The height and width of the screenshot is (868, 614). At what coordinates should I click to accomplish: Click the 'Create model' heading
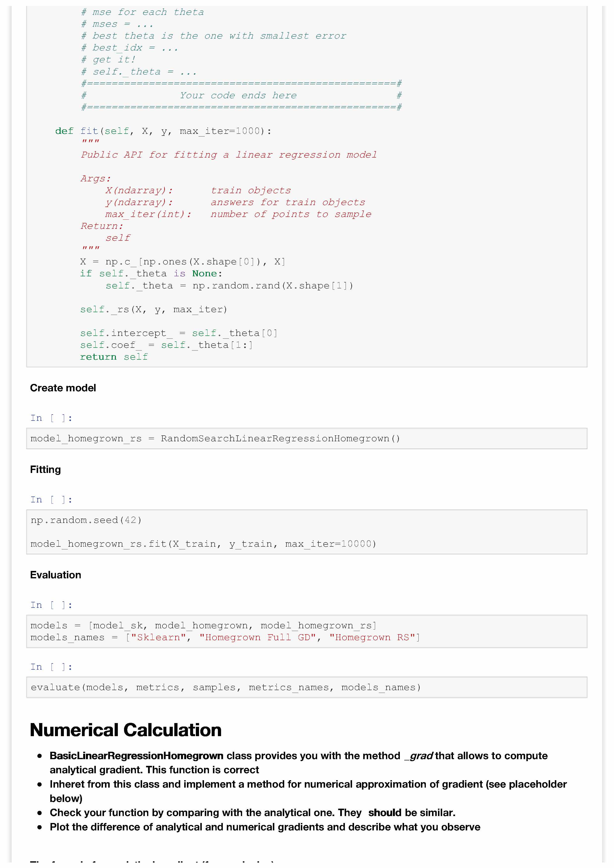[x=63, y=388]
